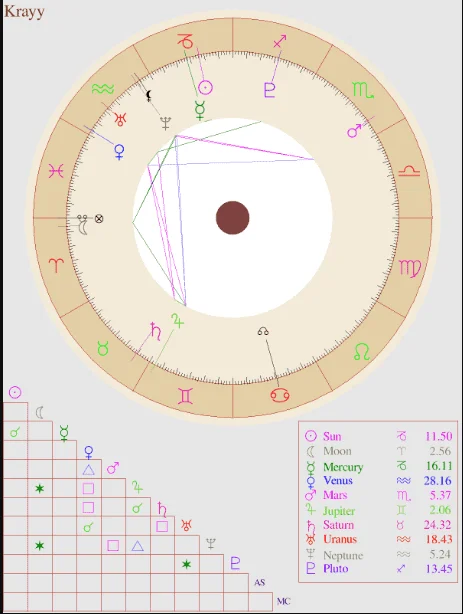Click the Taurus sign on the zodiac ring

[103, 348]
